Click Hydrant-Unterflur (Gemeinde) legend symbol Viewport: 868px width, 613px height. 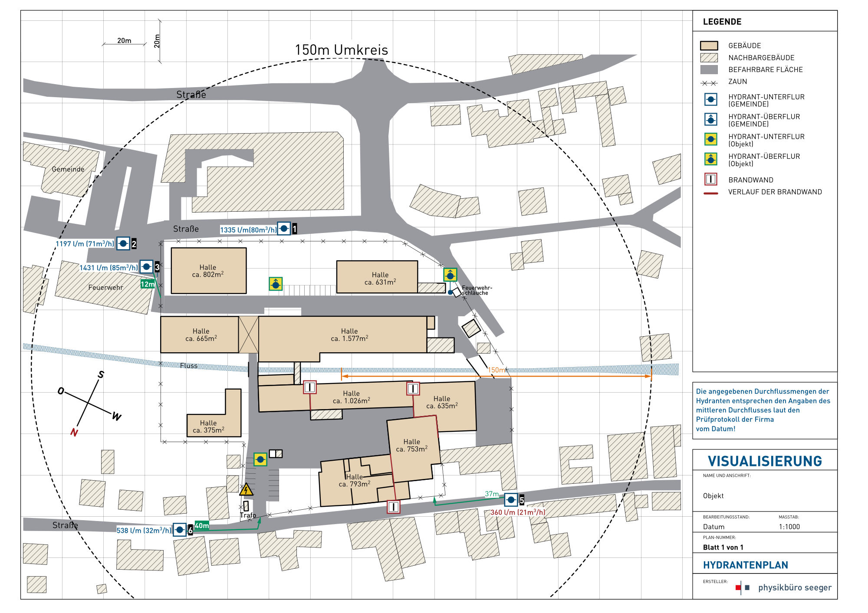(x=710, y=100)
